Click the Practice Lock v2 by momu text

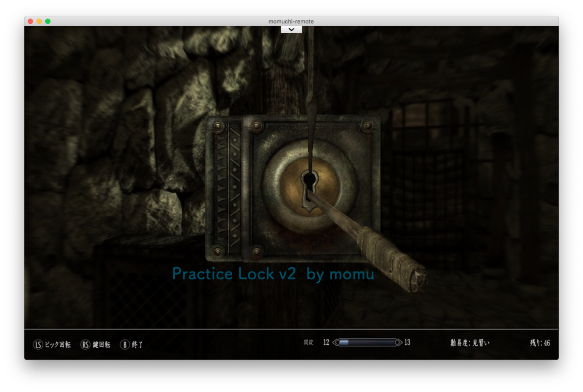click(273, 274)
